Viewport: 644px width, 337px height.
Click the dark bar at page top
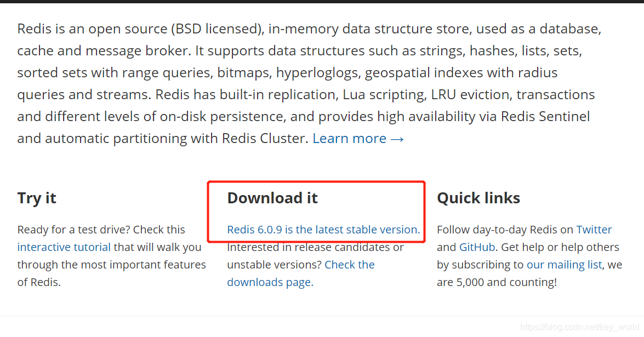[x=322, y=2]
